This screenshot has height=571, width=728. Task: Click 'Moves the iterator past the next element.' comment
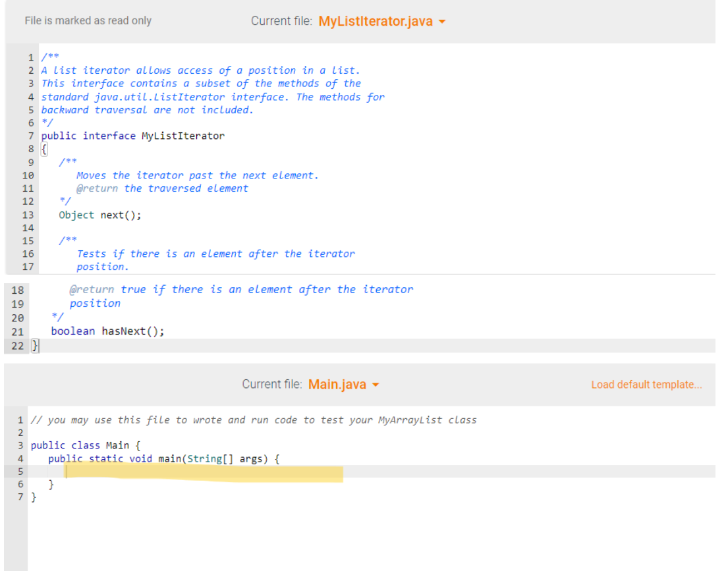(198, 175)
